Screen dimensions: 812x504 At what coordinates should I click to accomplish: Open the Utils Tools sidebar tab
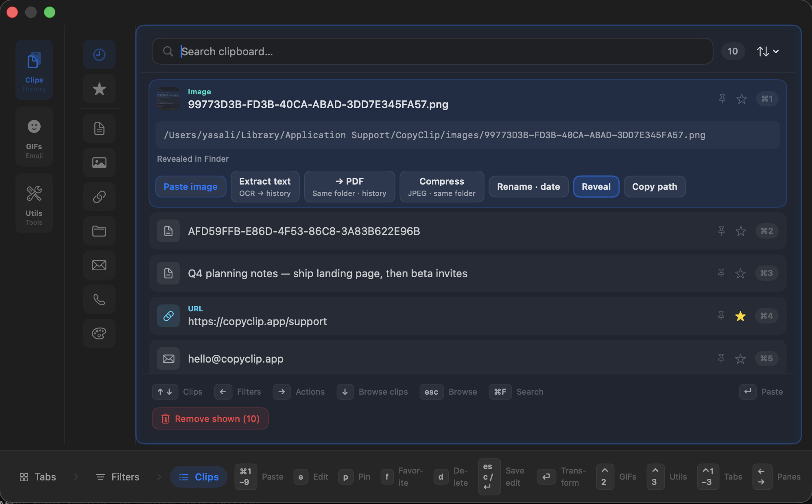(34, 203)
